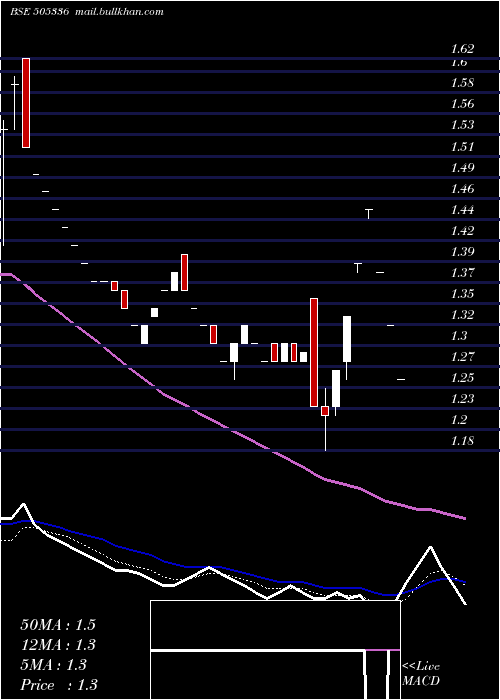Click the 50MA : 1.5 readout

click(58, 625)
